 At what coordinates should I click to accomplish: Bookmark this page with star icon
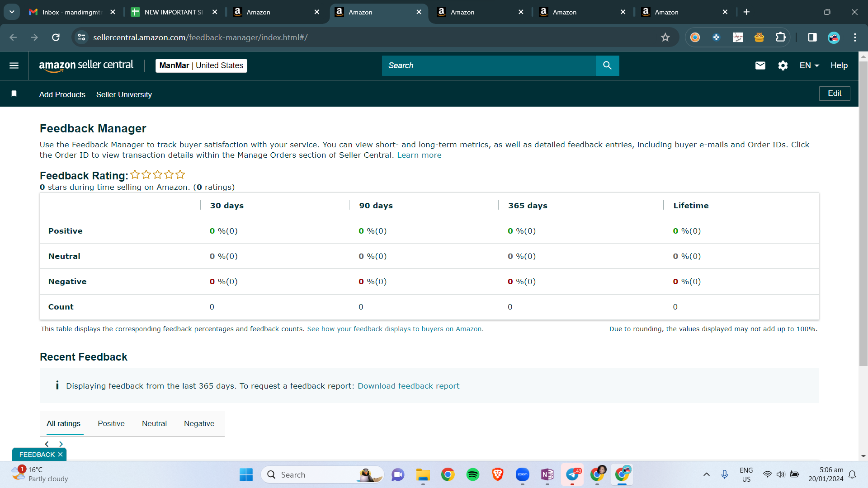[665, 37]
